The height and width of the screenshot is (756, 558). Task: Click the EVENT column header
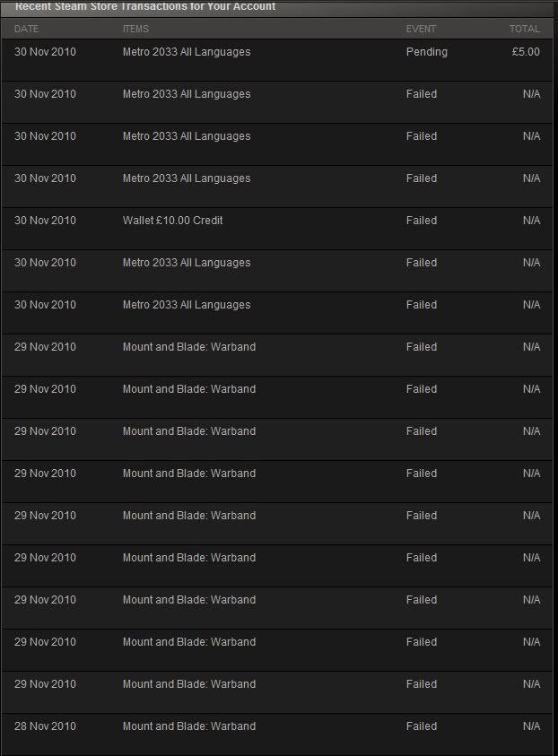[x=421, y=29]
